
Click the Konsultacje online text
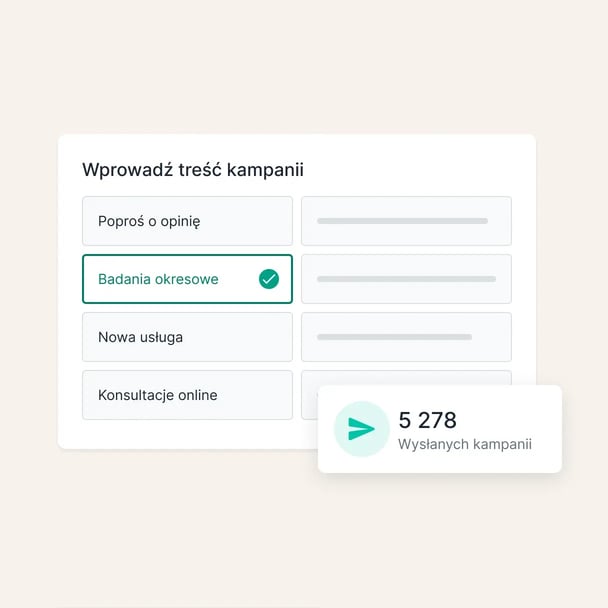coord(157,395)
